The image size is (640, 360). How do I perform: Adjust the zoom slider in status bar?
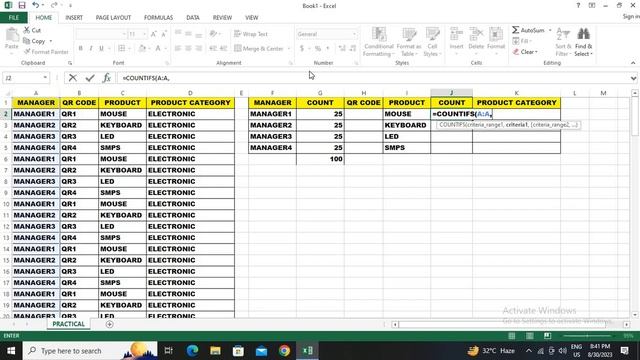(x=588, y=336)
